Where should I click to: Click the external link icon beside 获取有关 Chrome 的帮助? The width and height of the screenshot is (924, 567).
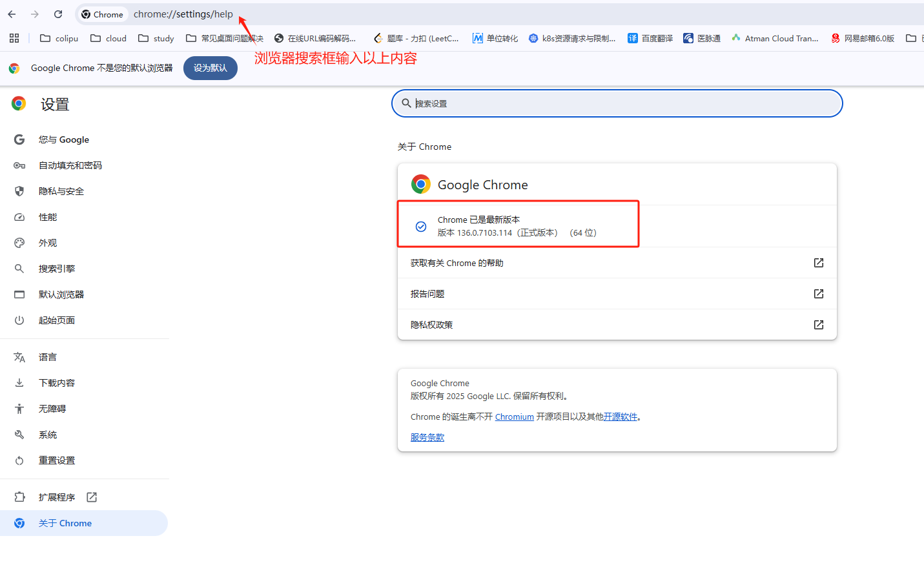pyautogui.click(x=818, y=262)
